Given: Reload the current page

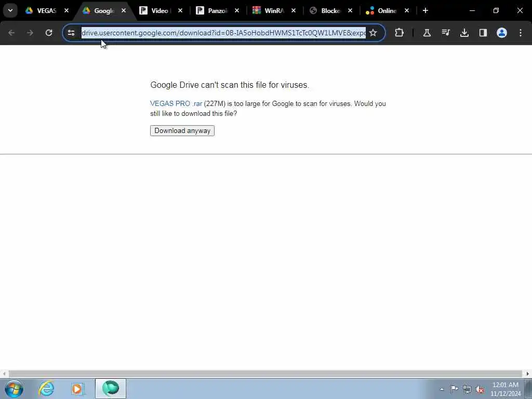Looking at the screenshot, I should click(49, 33).
